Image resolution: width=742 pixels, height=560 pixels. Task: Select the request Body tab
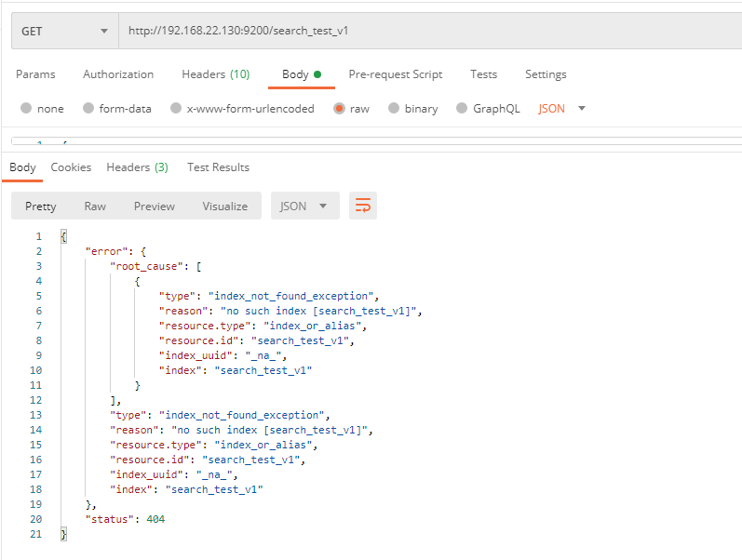302,74
